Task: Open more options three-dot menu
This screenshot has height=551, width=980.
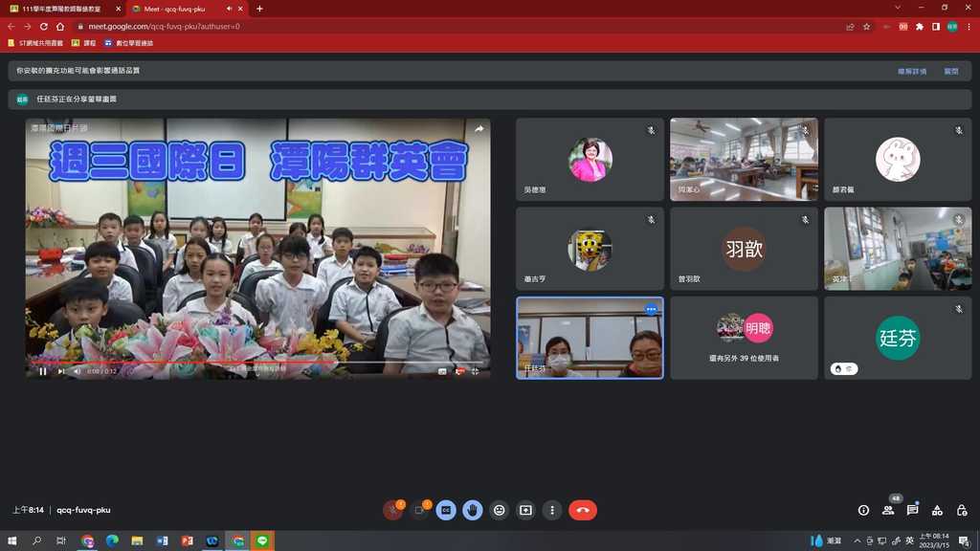Action: coord(552,511)
